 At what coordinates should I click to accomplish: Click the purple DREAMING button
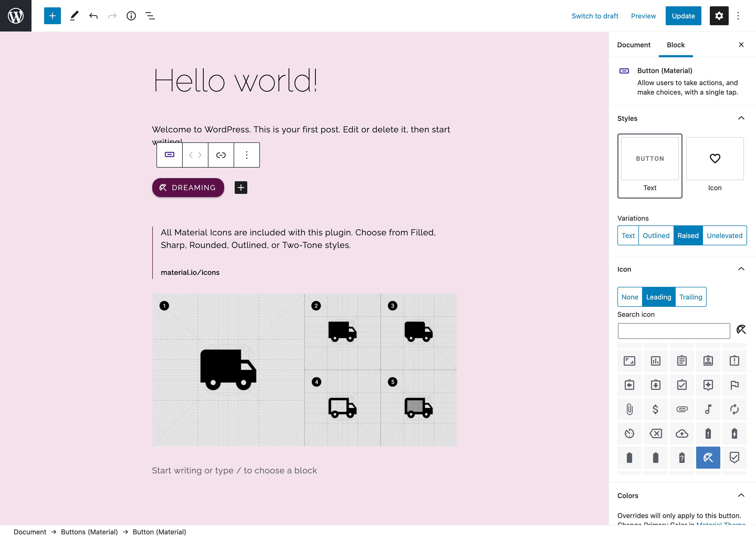tap(188, 188)
